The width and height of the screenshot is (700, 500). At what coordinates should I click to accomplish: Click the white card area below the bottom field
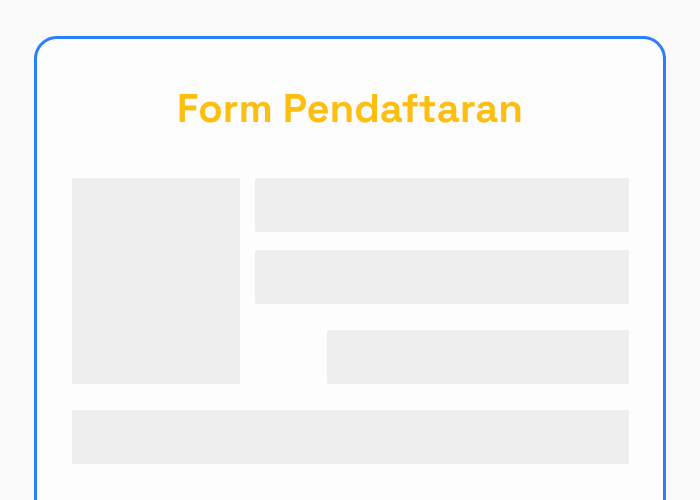[350, 482]
